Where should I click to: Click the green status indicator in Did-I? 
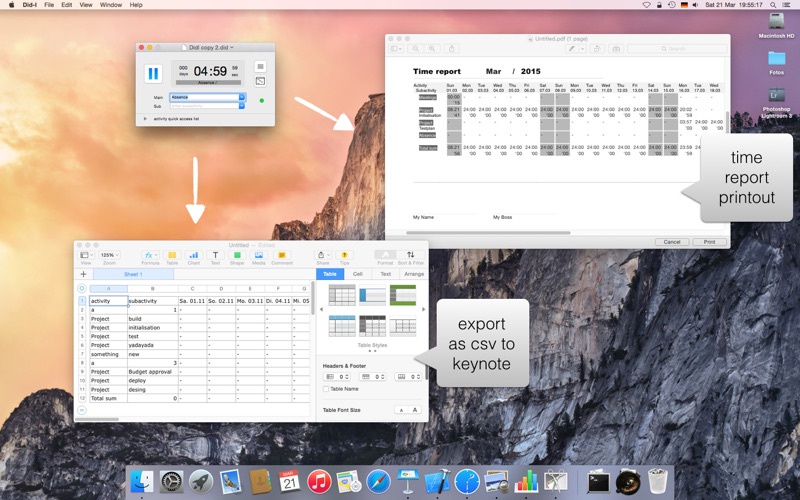(262, 101)
